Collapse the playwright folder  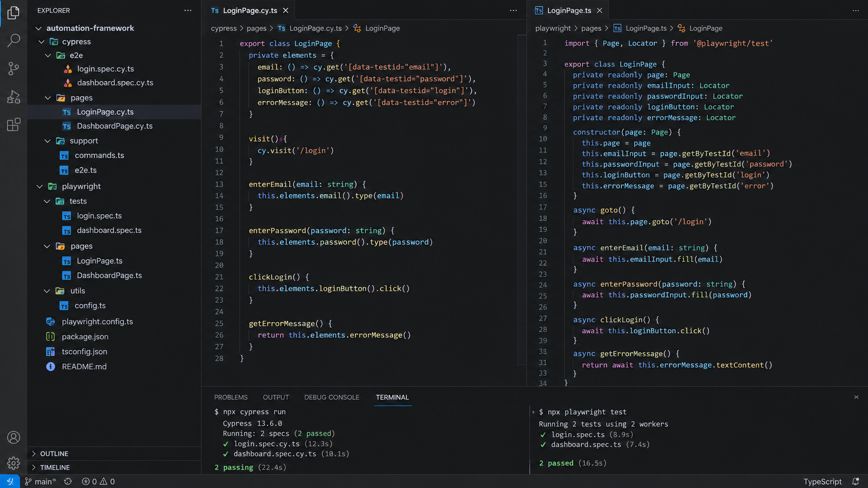pos(40,186)
